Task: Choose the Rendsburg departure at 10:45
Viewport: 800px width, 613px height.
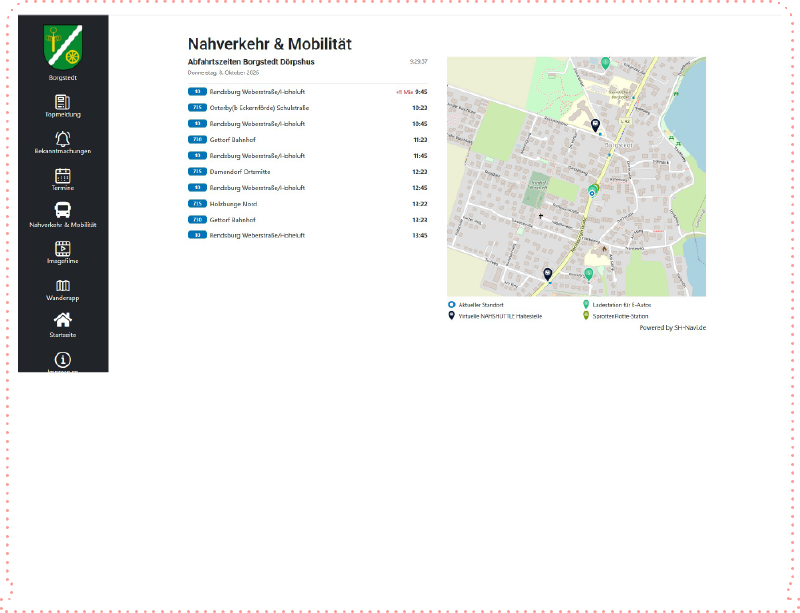Action: (x=308, y=124)
